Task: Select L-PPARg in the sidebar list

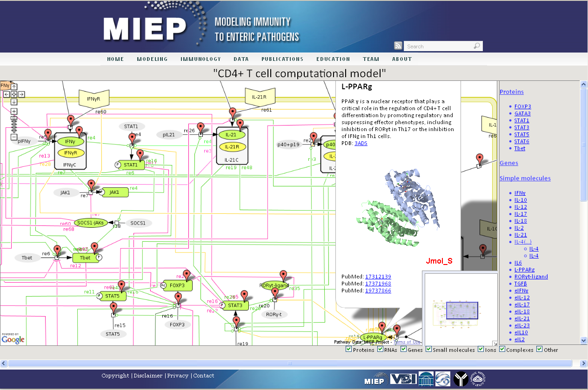Action: coord(524,270)
